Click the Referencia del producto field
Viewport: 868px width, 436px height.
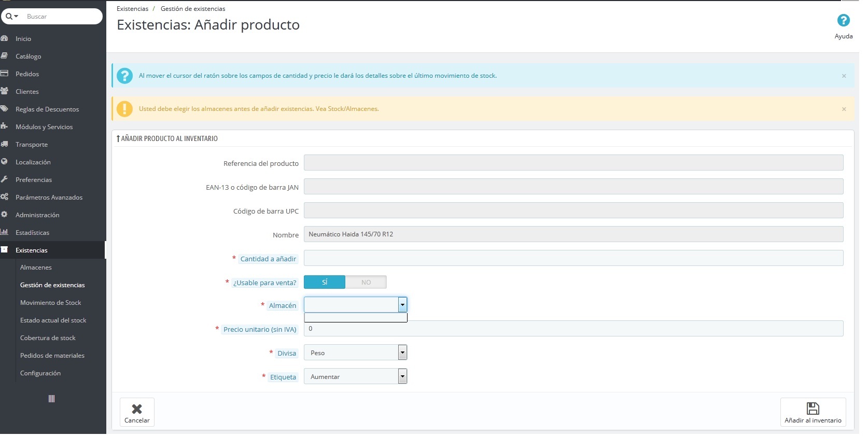[573, 163]
